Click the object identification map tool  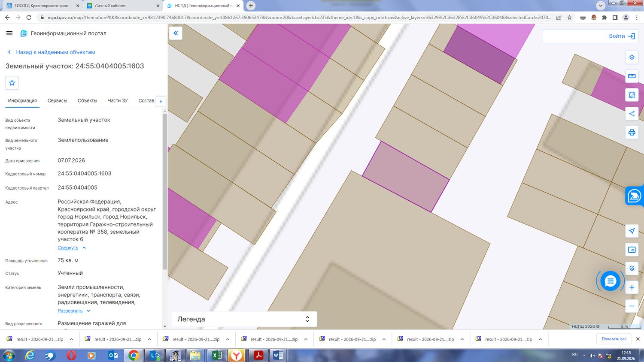click(632, 268)
